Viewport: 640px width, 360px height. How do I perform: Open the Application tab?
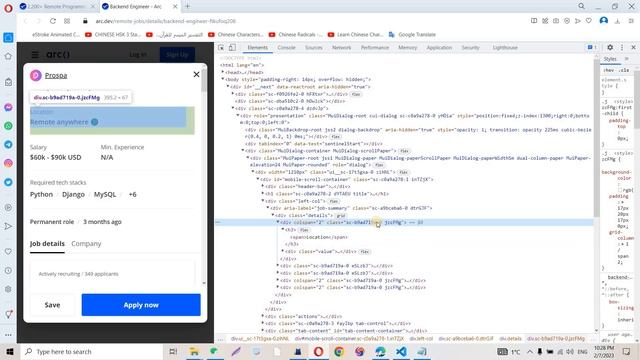tap(439, 47)
